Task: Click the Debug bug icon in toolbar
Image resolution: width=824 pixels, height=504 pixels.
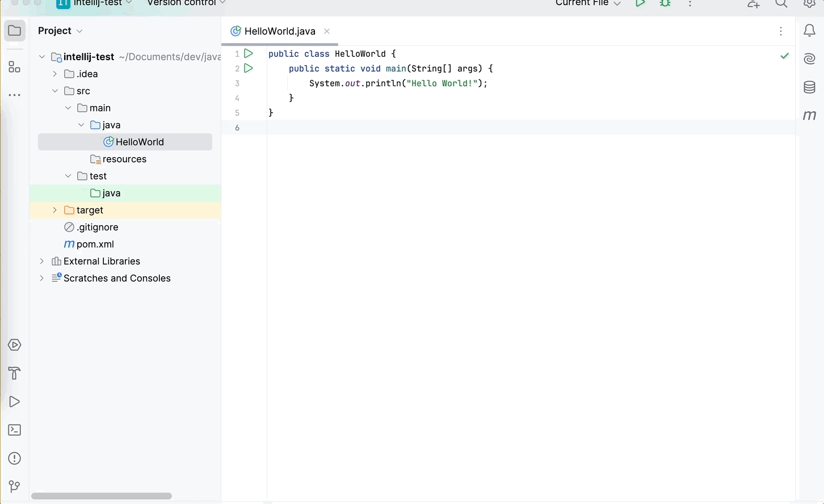Action: pos(665,3)
